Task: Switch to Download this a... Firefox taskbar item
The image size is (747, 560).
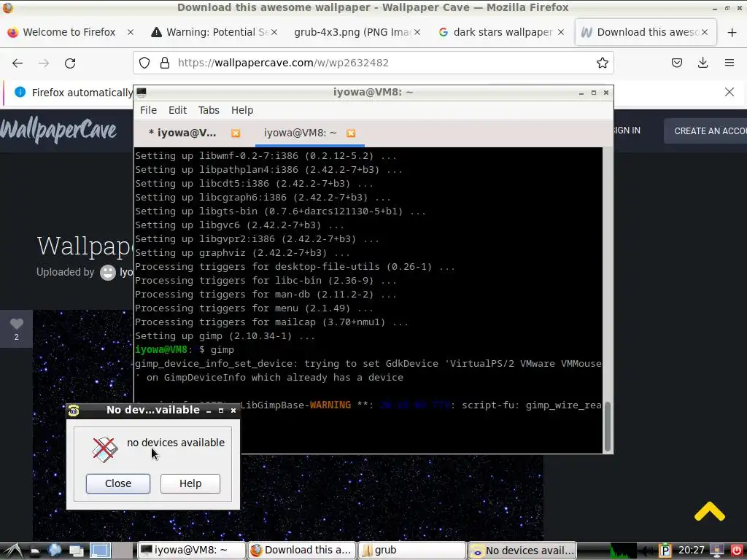Action: pos(301,551)
